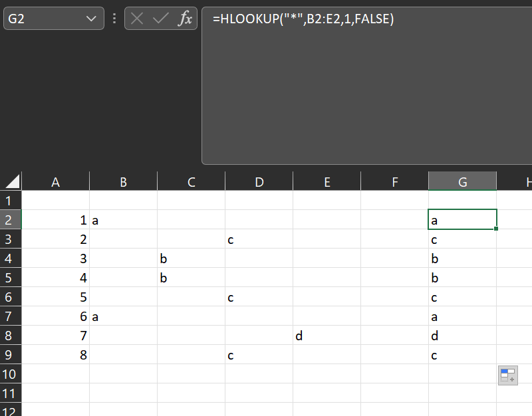Click cell B2 containing a
The image size is (532, 416).
(x=124, y=220)
